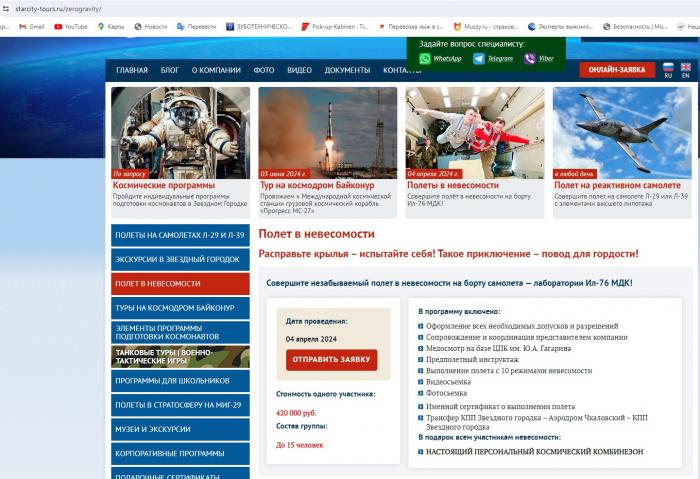This screenshot has width=700, height=479.
Task: Open О КОМПАНИИ menu item
Action: pos(216,70)
